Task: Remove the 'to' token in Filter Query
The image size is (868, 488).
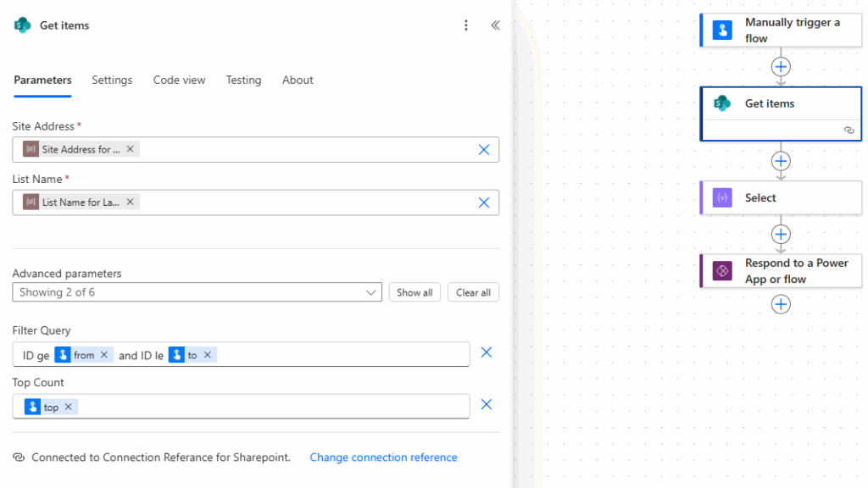Action: (x=208, y=355)
